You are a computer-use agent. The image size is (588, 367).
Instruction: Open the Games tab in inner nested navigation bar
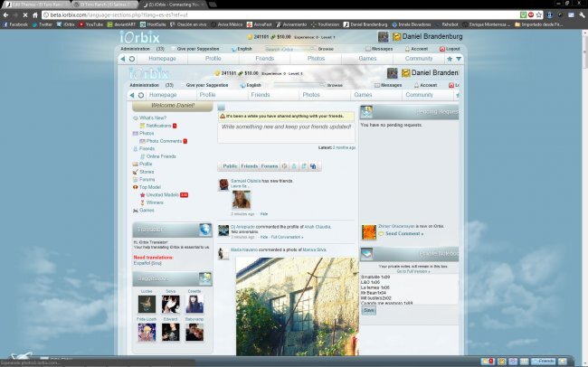[363, 95]
